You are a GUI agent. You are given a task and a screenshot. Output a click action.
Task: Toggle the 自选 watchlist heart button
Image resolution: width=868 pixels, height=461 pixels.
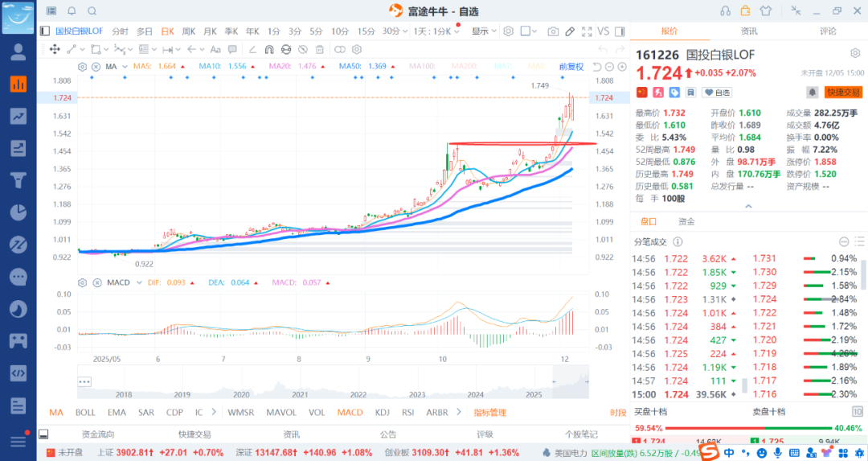[x=717, y=93]
